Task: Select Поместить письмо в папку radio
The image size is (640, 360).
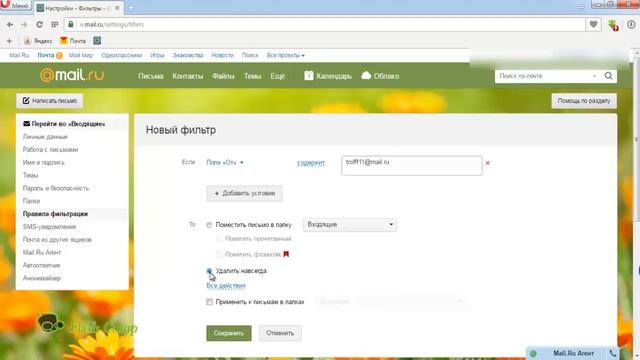Action: [209, 225]
